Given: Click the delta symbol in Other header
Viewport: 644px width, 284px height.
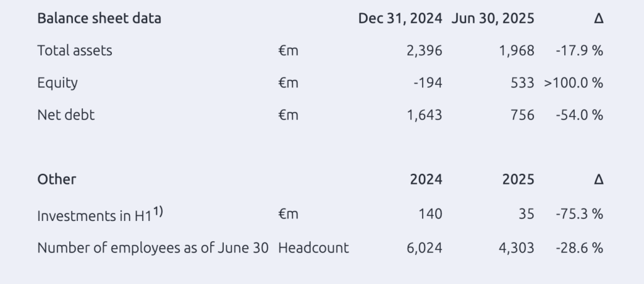Looking at the screenshot, I should click(x=599, y=179).
